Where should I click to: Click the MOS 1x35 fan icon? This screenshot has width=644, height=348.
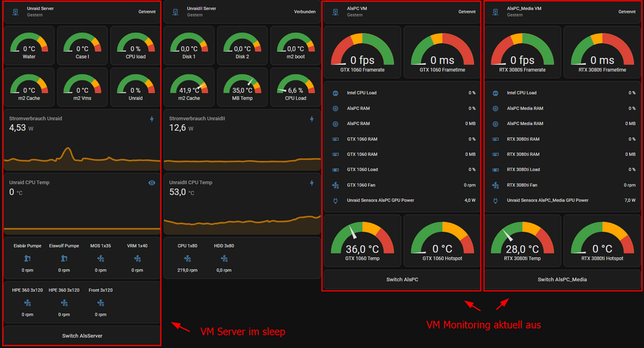pos(100,258)
